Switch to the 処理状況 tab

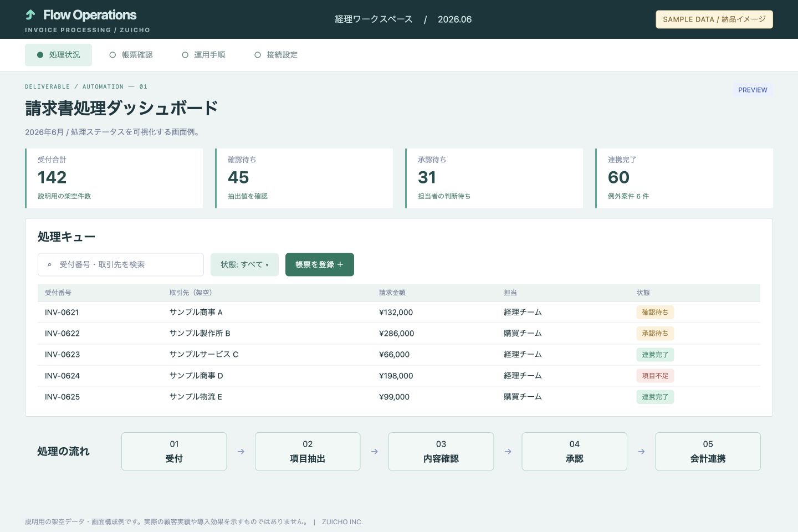(x=58, y=55)
